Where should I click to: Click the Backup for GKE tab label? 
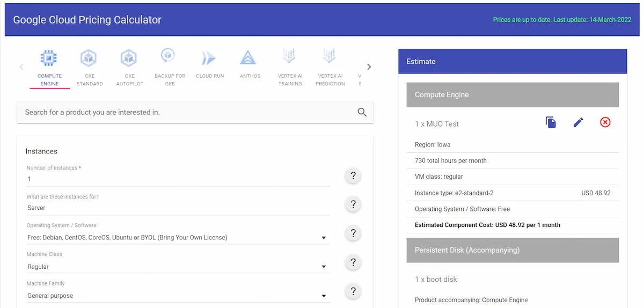click(x=170, y=80)
